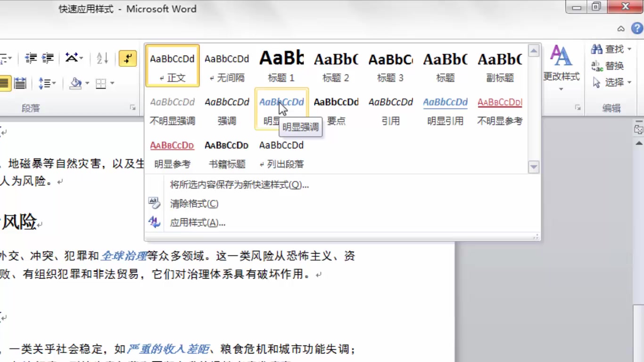644x362 pixels.
Task: Apply the 列出段落 style
Action: click(281, 153)
